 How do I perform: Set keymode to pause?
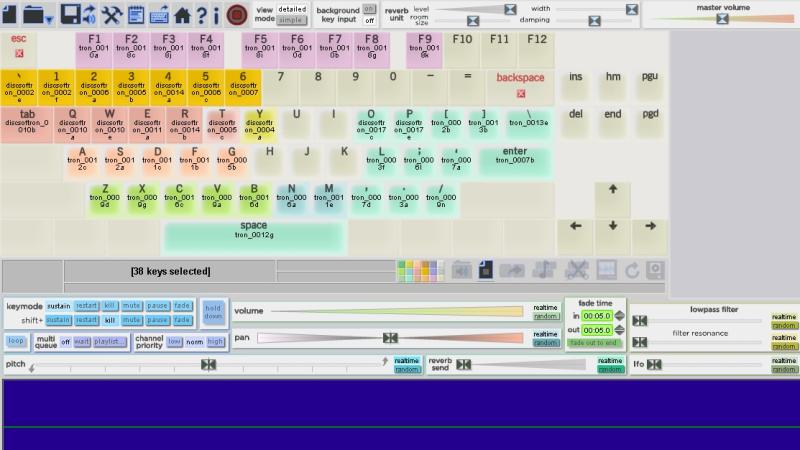point(158,306)
